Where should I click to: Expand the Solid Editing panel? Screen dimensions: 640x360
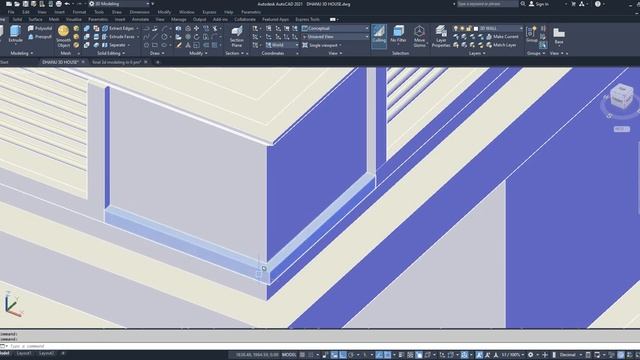point(111,53)
